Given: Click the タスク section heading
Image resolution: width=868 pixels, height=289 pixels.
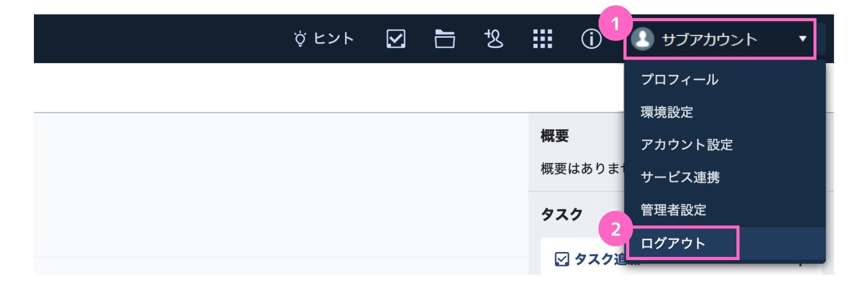Looking at the screenshot, I should click(561, 214).
